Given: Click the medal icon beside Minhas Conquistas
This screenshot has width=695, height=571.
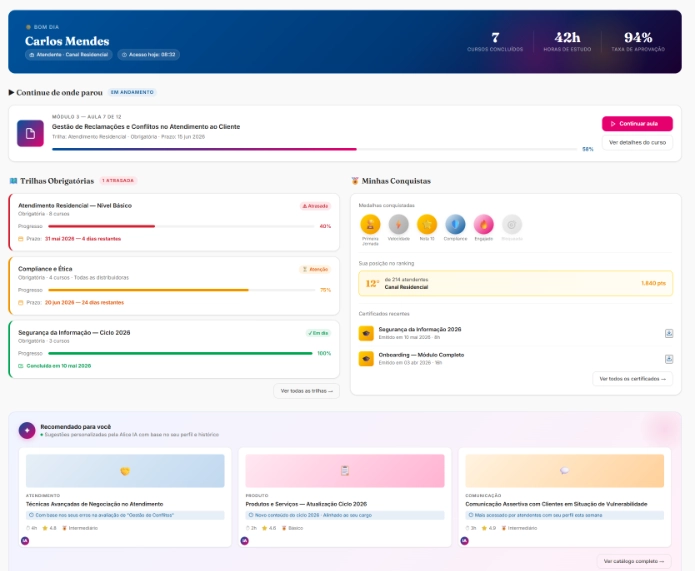Looking at the screenshot, I should click(355, 181).
